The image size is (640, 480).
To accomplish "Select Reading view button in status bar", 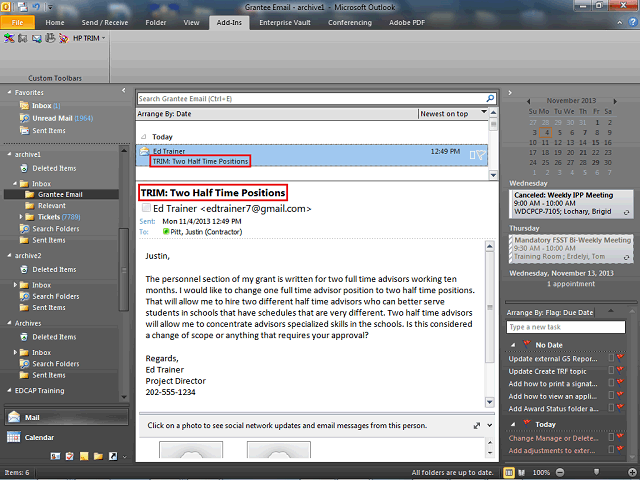I will click(522, 473).
